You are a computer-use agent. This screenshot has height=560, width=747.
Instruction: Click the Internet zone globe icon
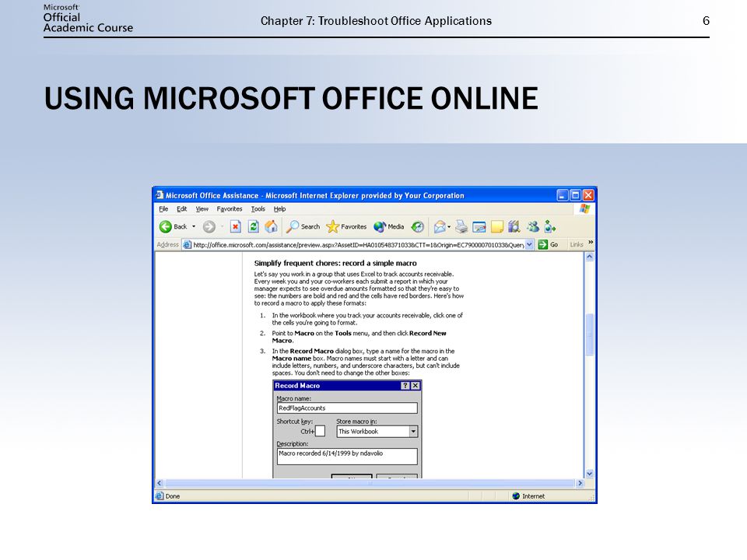pyautogui.click(x=515, y=496)
